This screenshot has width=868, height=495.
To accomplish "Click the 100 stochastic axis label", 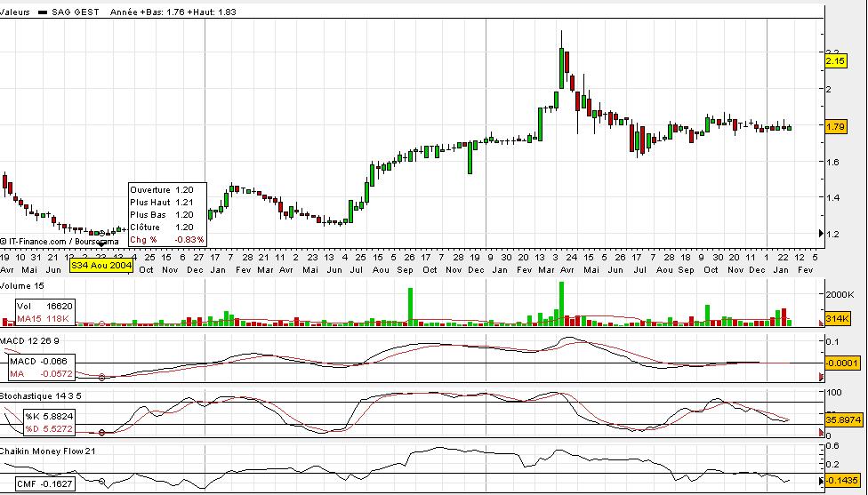I will click(833, 393).
